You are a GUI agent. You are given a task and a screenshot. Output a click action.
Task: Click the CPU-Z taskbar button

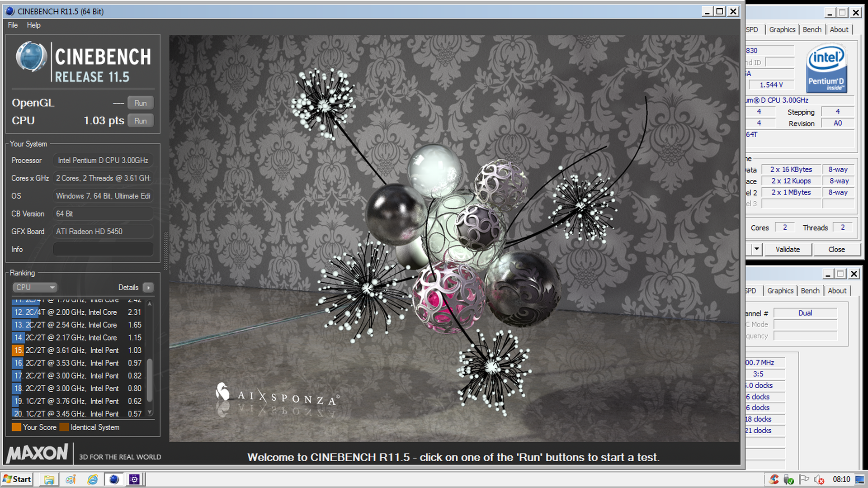(x=135, y=479)
